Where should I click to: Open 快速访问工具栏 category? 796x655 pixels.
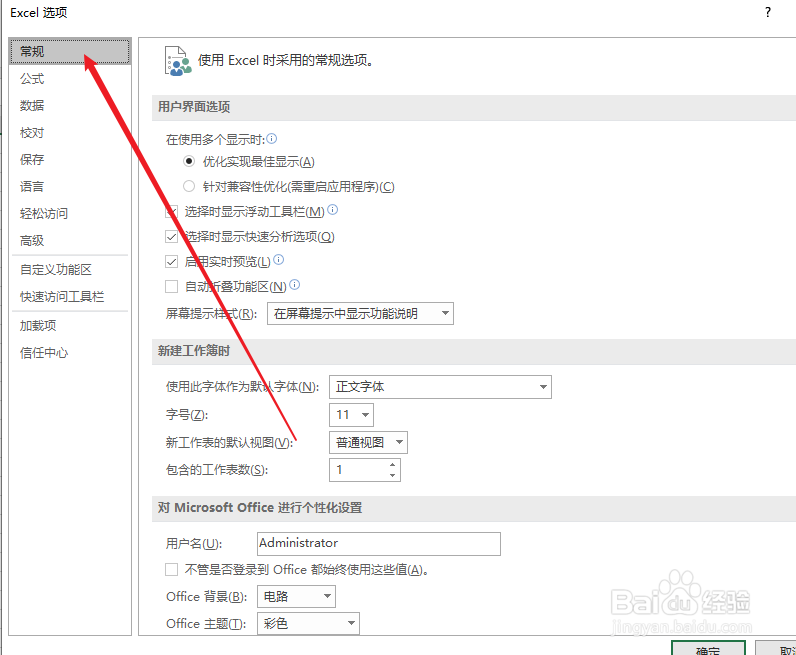point(70,297)
